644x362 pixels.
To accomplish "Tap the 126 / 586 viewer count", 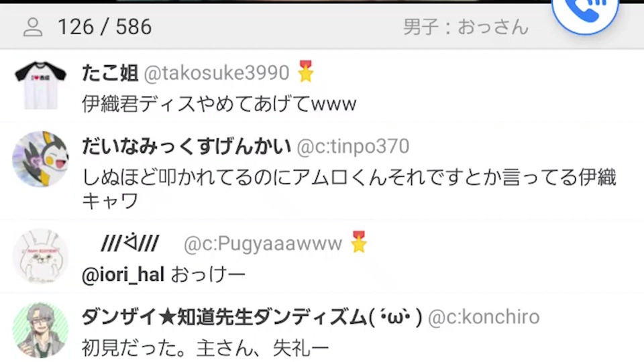I will [105, 27].
